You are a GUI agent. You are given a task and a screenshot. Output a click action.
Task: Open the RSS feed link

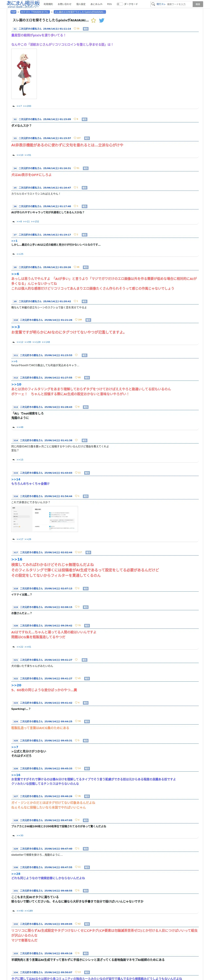109,4
